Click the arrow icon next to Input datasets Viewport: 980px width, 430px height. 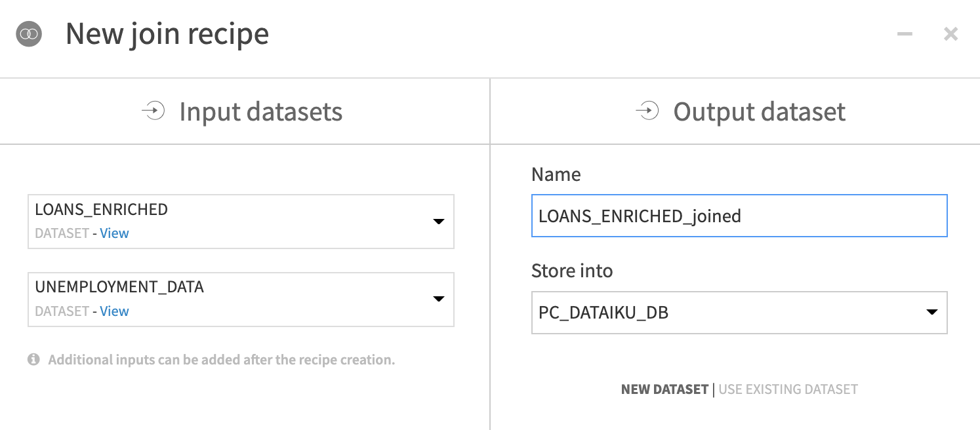(x=153, y=111)
